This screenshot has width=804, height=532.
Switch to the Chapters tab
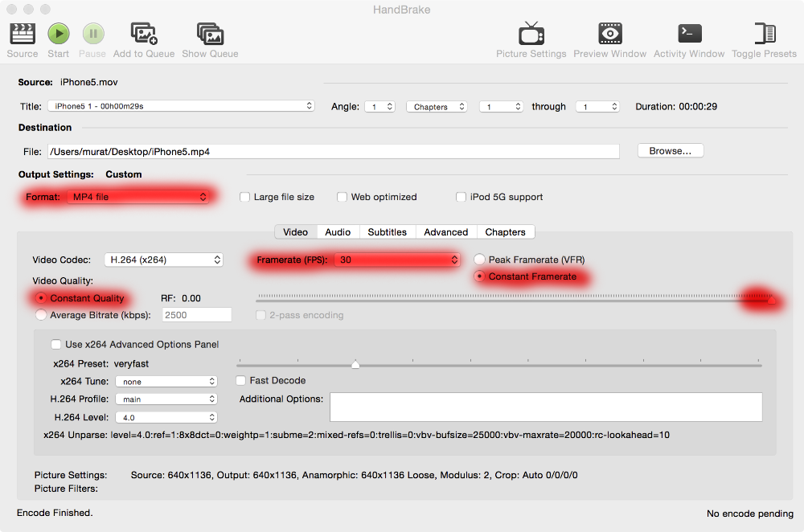(506, 232)
